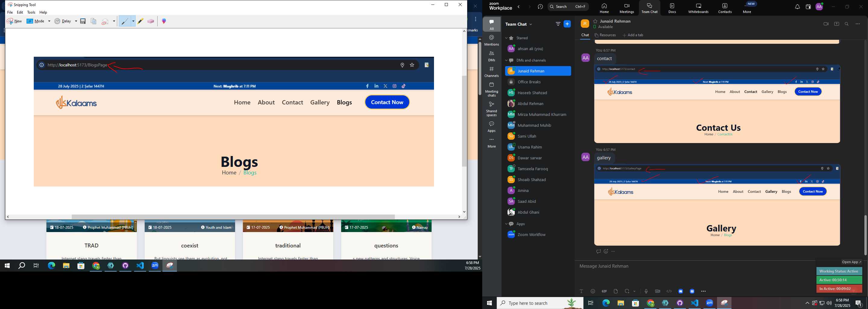868x309 pixels.
Task: Expand the Team Chat heading chevron
Action: [x=531, y=24]
